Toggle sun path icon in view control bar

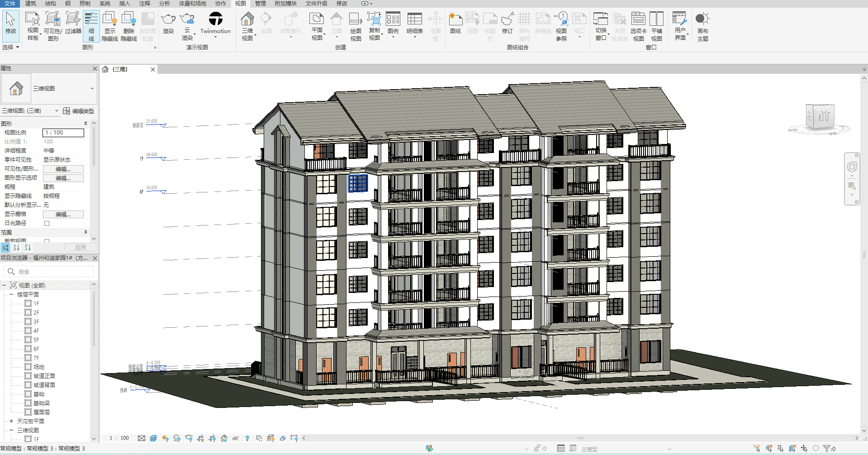pos(165,438)
